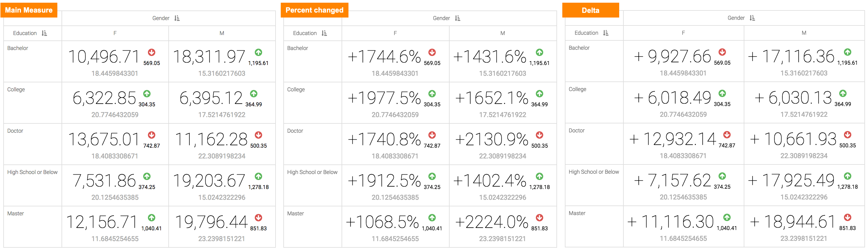Click green up arrow beside 18,311.97
Screen dimensions: 868x251
[258, 52]
